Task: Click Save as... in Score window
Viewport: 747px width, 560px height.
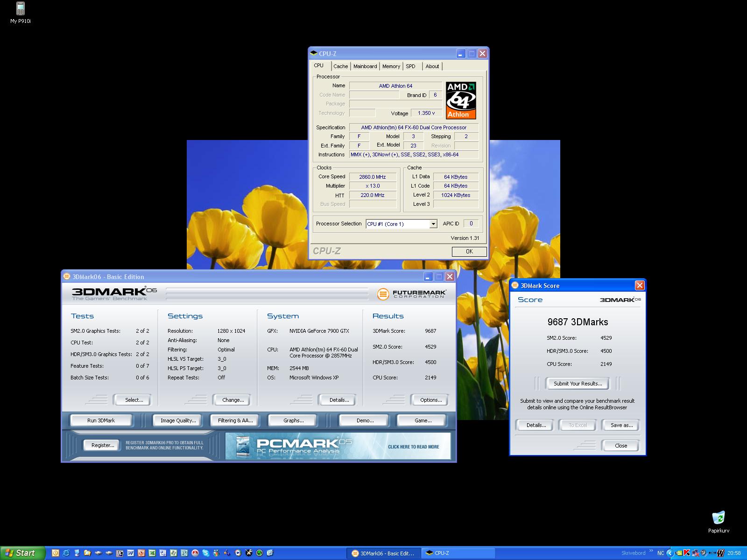Action: coord(621,425)
